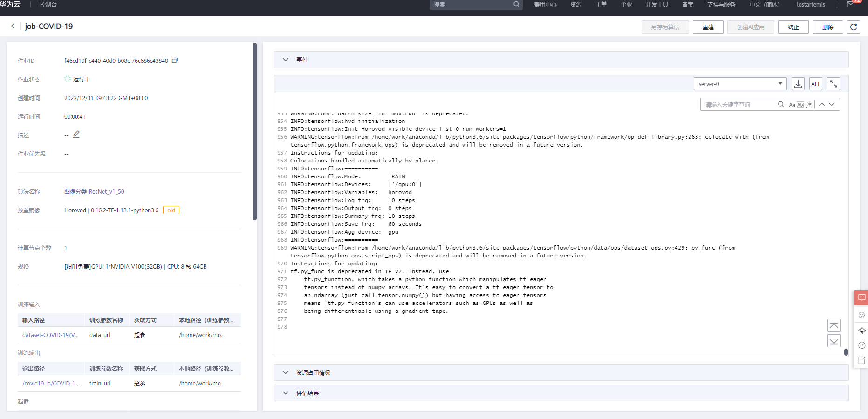Toggle regex (.*) log search
The width and height of the screenshot is (868, 419).
809,105
